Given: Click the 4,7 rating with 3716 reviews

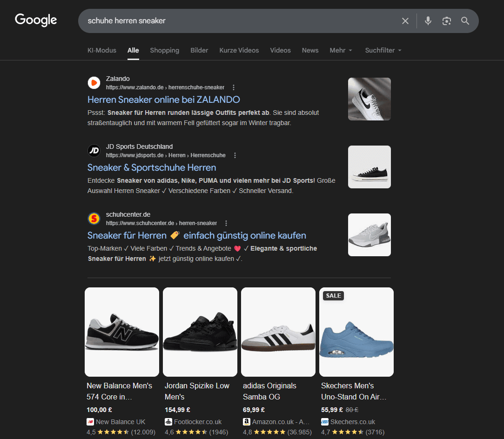Looking at the screenshot, I should tap(353, 432).
